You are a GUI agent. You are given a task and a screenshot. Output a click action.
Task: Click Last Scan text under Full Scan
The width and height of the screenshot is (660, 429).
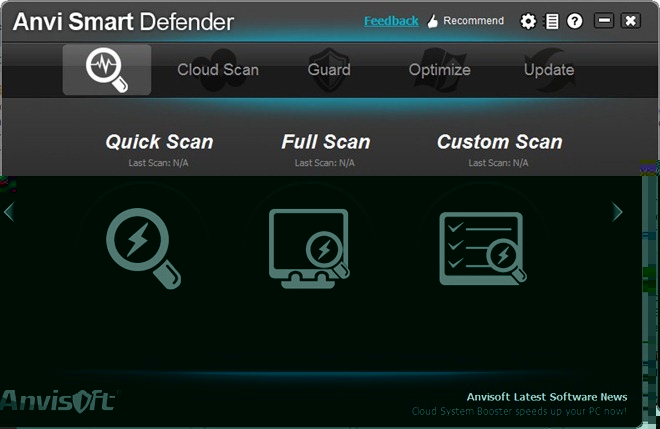coord(325,163)
